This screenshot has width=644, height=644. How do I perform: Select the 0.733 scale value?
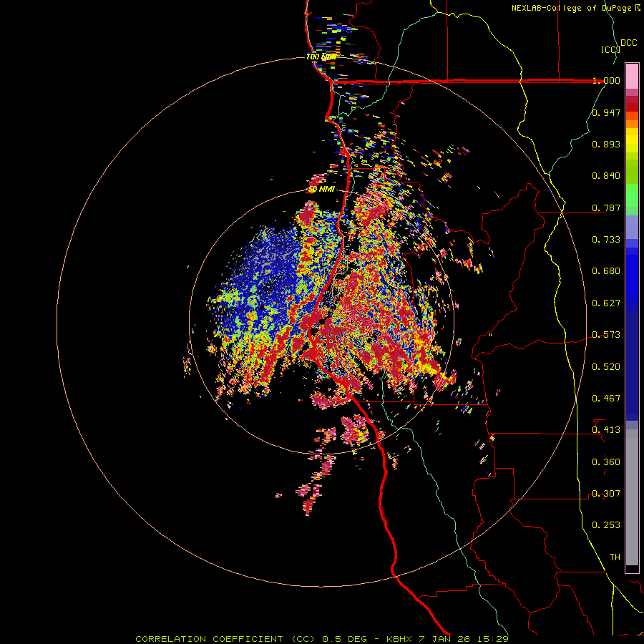pos(606,240)
